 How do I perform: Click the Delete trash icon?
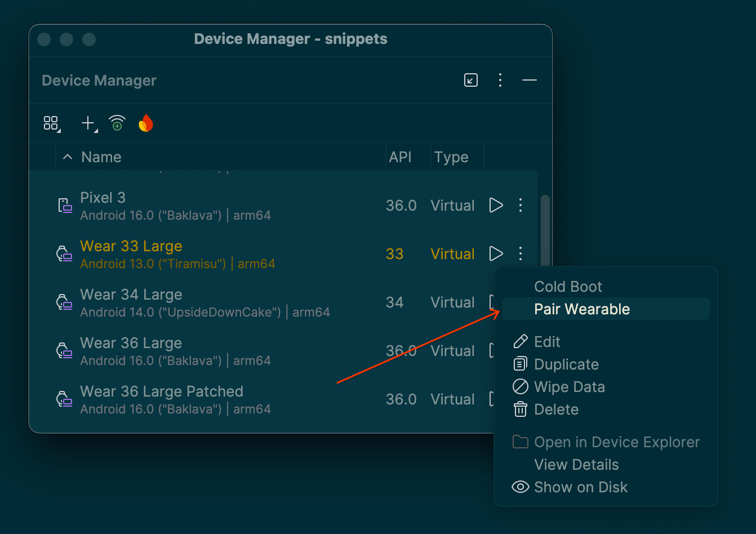pyautogui.click(x=520, y=410)
